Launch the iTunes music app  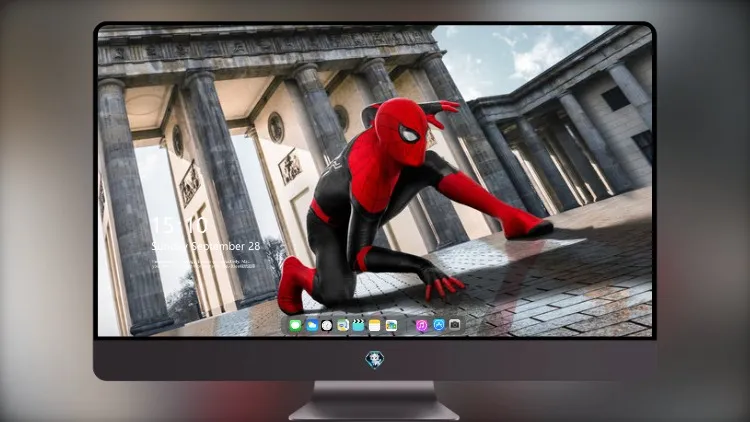[x=421, y=326]
